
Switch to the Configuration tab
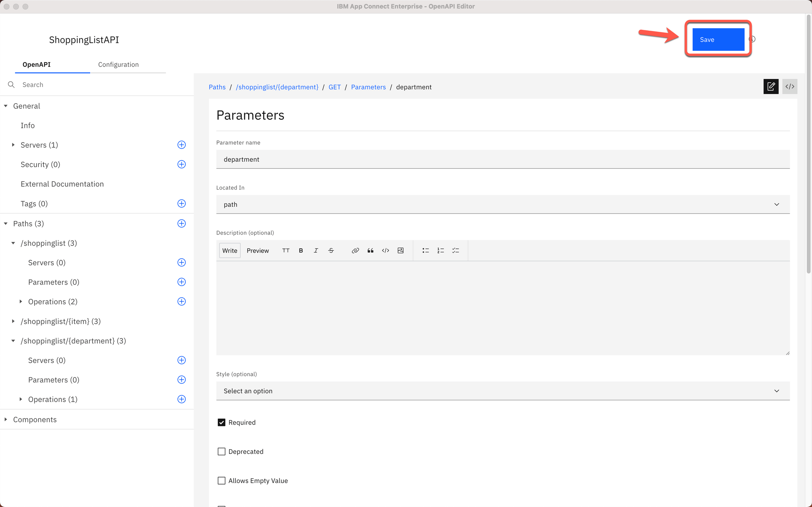(x=118, y=64)
